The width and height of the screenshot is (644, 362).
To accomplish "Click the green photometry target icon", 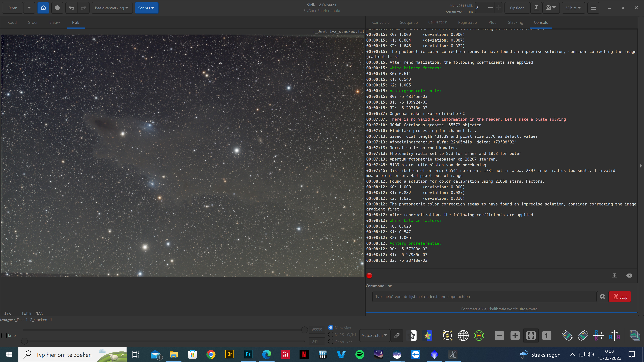I will tap(479, 336).
